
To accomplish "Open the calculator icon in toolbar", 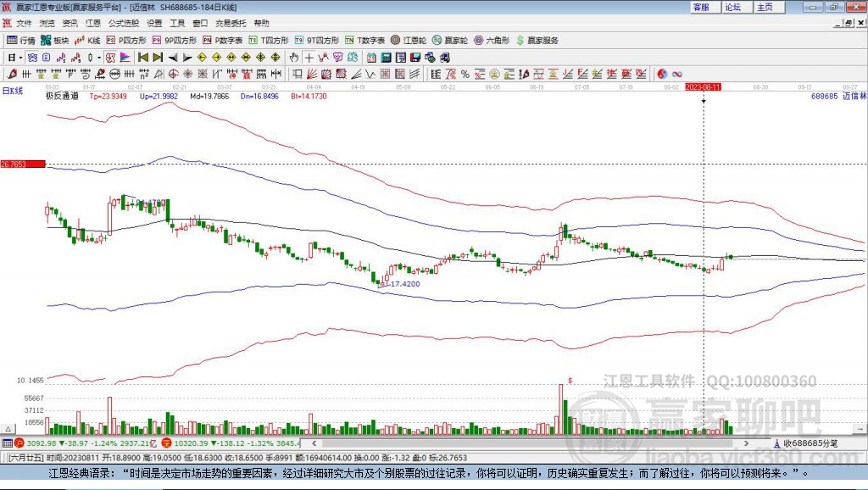I will click(x=386, y=58).
